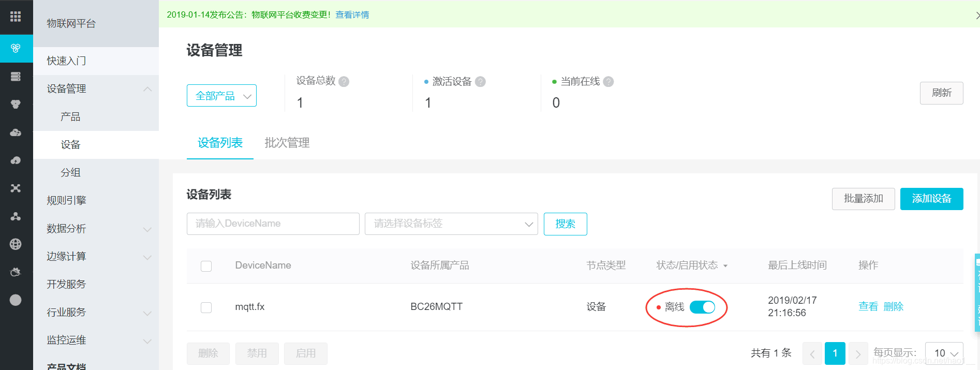
Task: Click the lightning cloud sidebar icon
Action: coord(16,160)
